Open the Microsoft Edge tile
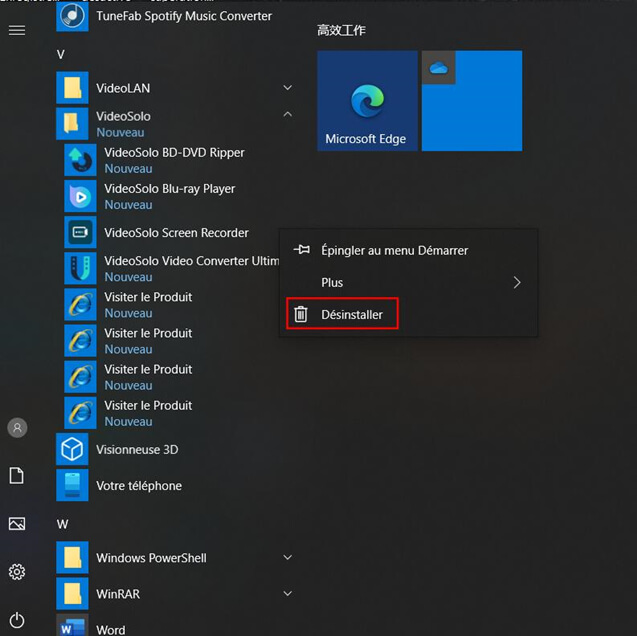 click(x=367, y=101)
